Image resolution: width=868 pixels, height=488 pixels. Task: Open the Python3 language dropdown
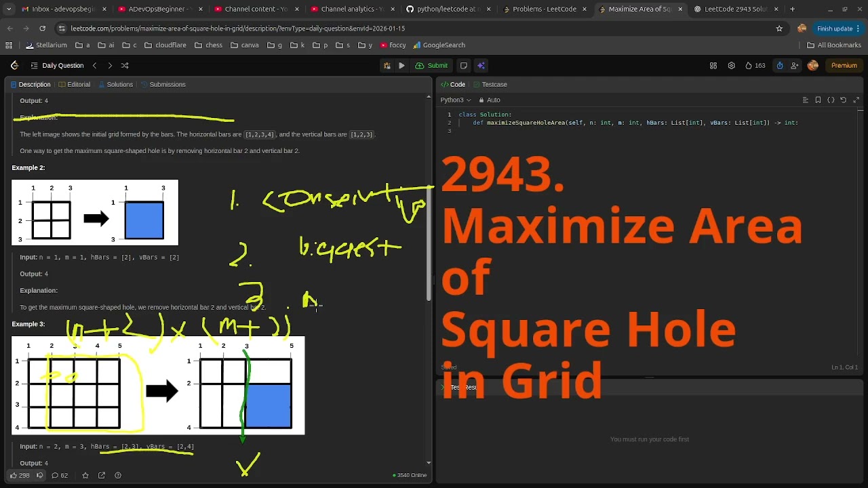point(456,100)
